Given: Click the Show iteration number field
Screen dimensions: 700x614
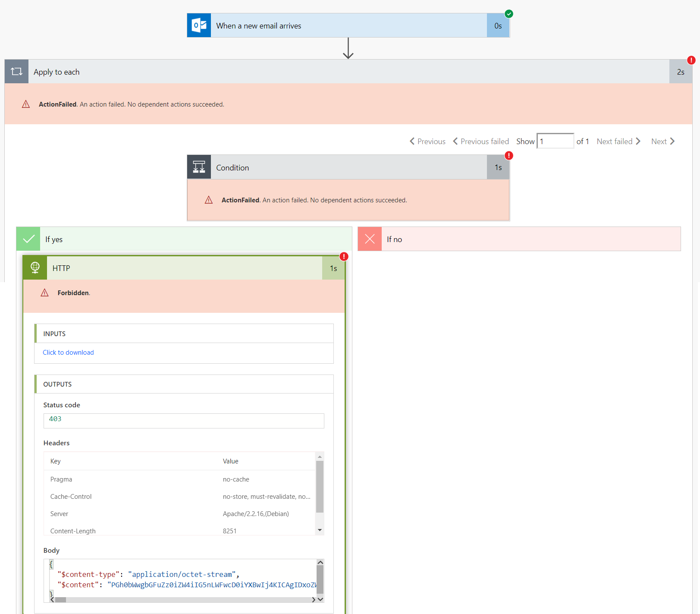Looking at the screenshot, I should tap(555, 141).
